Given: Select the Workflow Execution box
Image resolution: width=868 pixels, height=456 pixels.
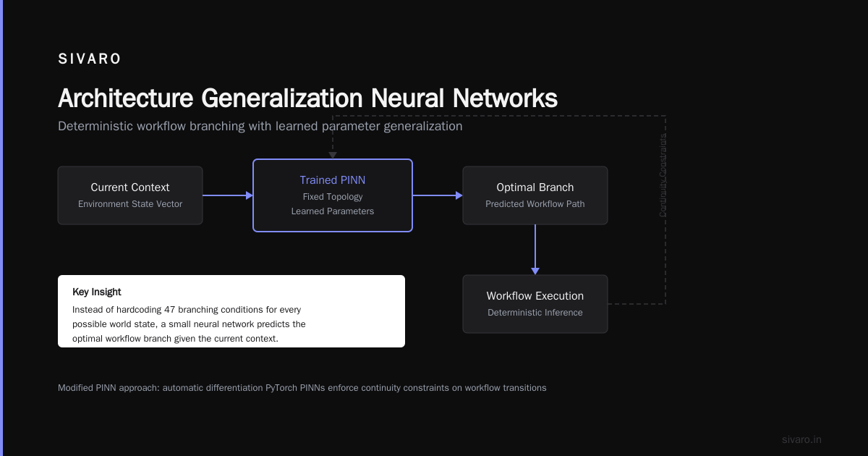Looking at the screenshot, I should click(535, 304).
